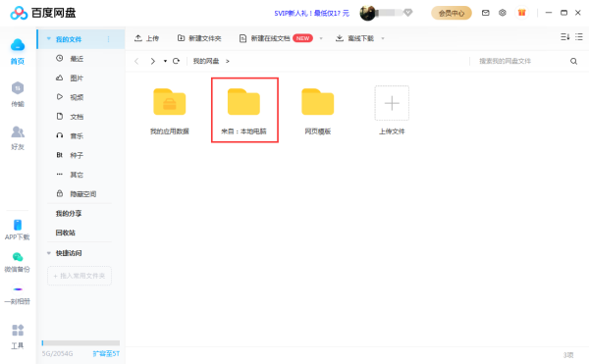Click 离线下载 offline download button
Image resolution: width=589 pixels, height=364 pixels.
354,38
